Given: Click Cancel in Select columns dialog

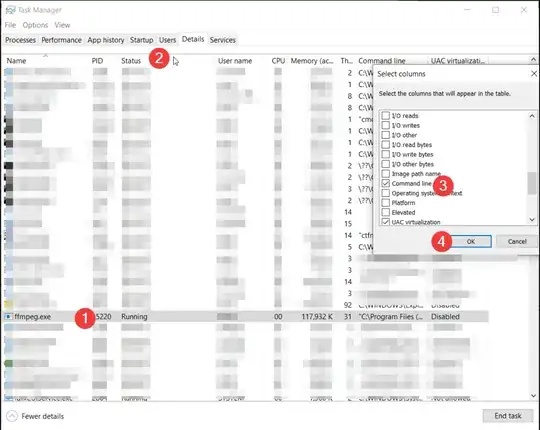Looking at the screenshot, I should tap(517, 241).
